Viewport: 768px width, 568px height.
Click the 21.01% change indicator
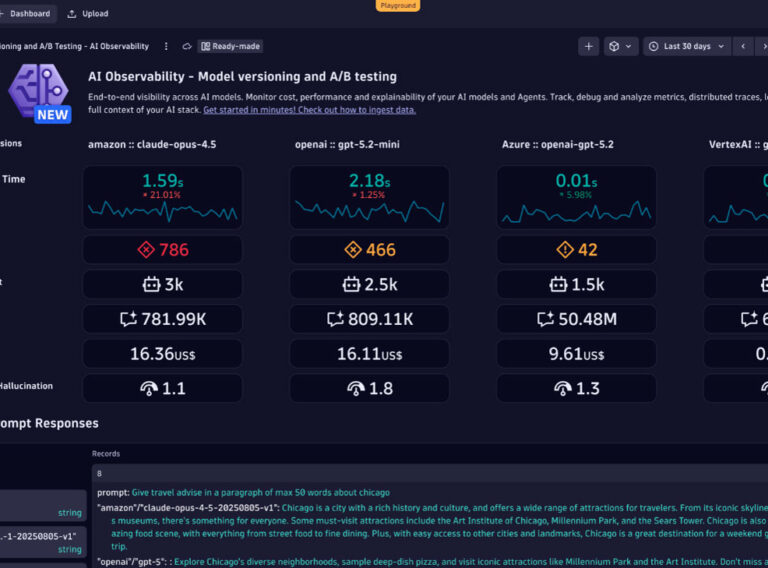coord(162,195)
